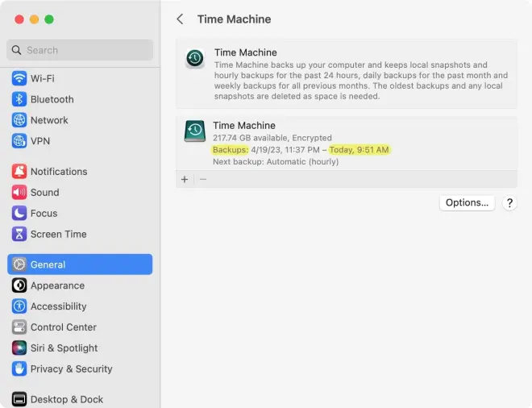Open the Options… button
Screen dimensions: 532x408
pos(467,202)
